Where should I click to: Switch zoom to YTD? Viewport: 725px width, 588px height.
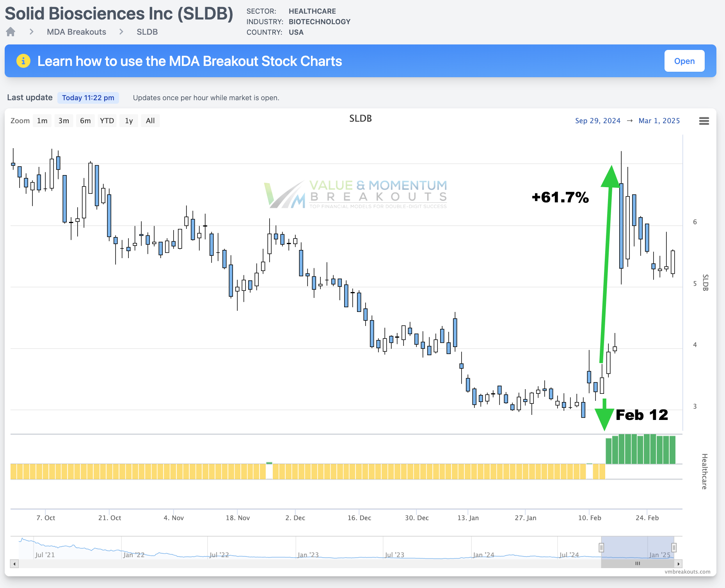[107, 121]
